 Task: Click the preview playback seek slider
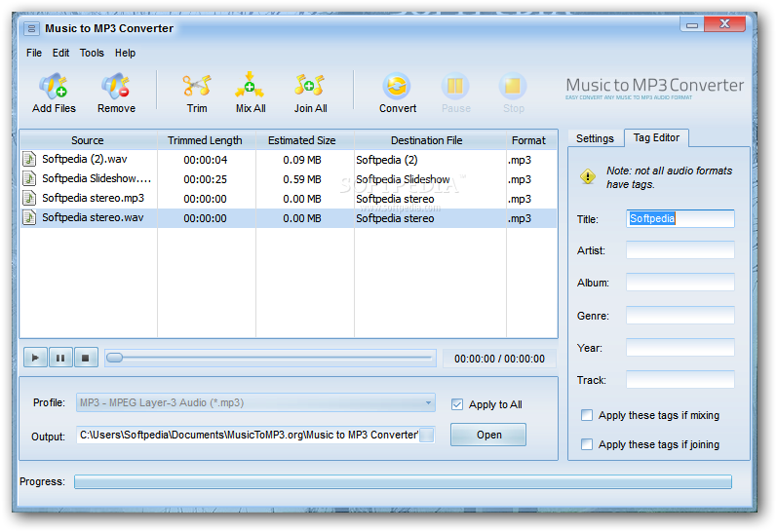coord(270,358)
